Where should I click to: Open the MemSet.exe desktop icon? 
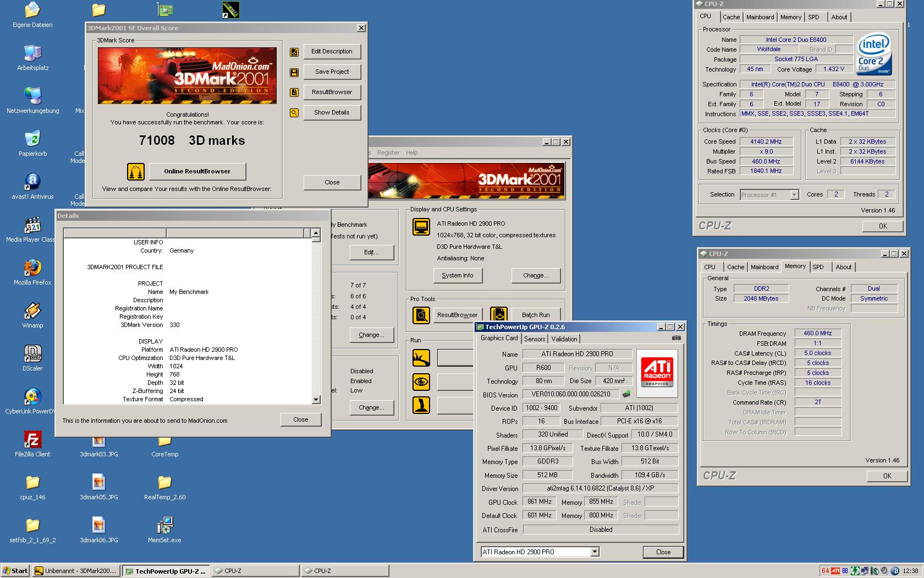click(164, 530)
